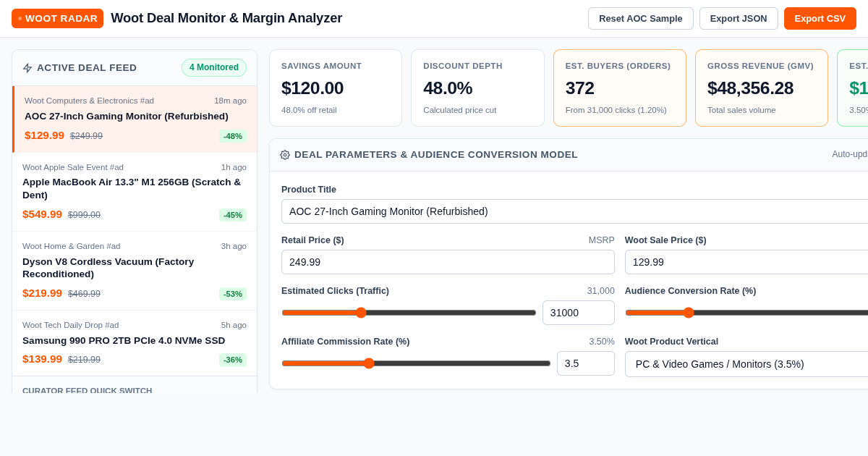868x456 pixels.
Task: Click the $999.00 struck-through retail price
Action: tap(84, 215)
